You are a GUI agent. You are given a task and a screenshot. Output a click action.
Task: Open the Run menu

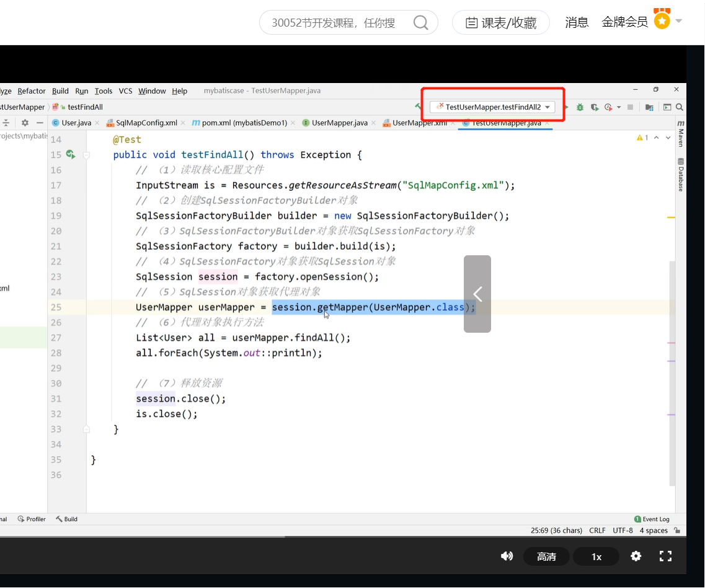click(81, 90)
